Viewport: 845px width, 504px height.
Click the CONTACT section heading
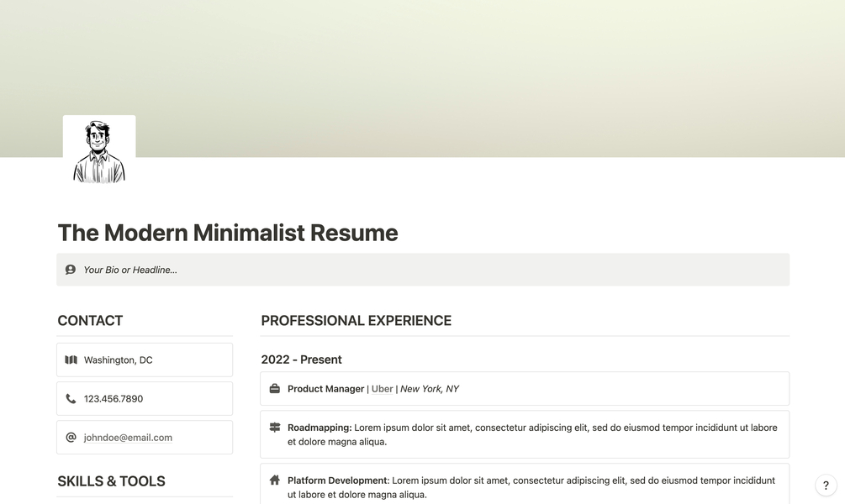pyautogui.click(x=90, y=321)
